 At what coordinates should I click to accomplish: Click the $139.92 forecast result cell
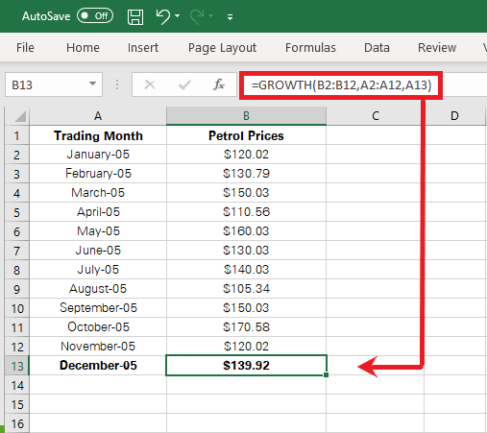click(246, 366)
